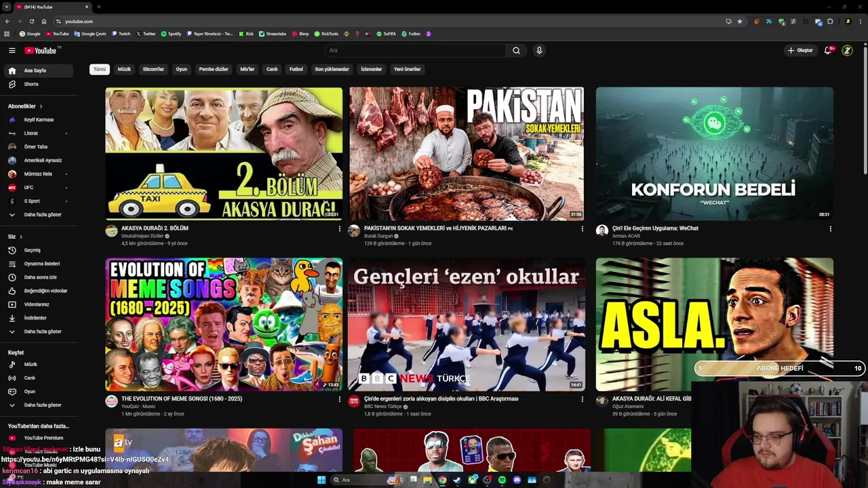Open the Literat subscription channel

pyautogui.click(x=39, y=134)
